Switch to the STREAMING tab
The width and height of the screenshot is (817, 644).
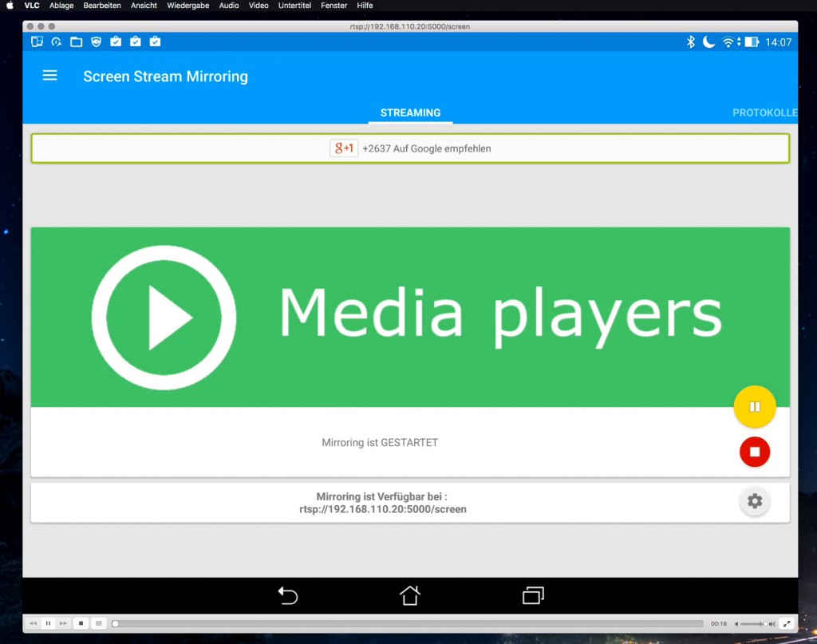click(410, 113)
